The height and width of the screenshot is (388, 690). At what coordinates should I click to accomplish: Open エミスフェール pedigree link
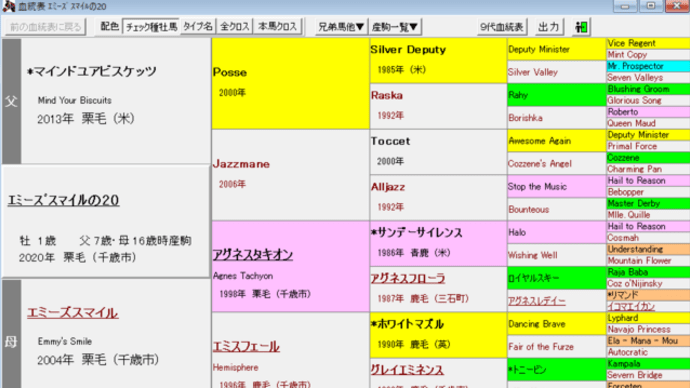click(x=246, y=346)
